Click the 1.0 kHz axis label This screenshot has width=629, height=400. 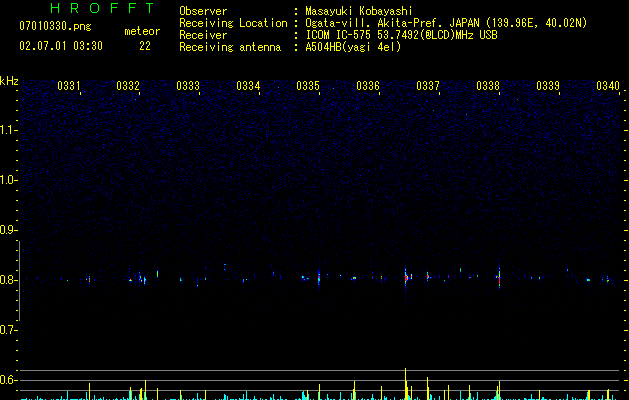click(8, 180)
